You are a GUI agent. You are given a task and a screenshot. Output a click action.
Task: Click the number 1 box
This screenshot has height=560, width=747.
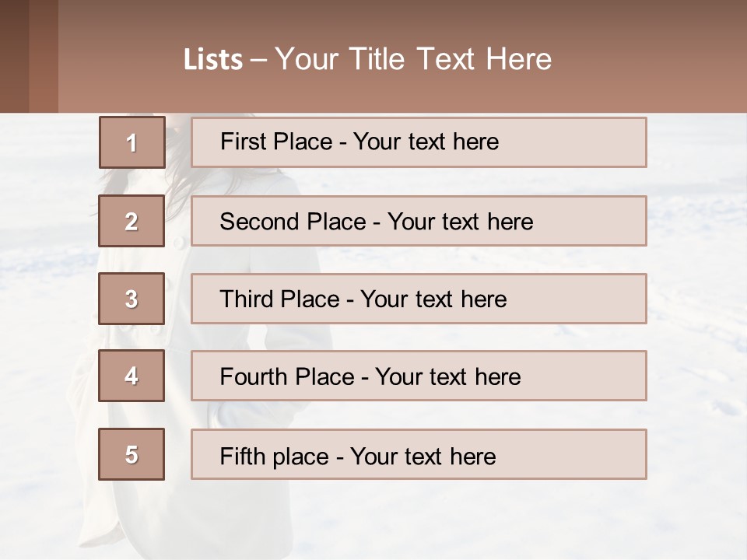pyautogui.click(x=132, y=142)
